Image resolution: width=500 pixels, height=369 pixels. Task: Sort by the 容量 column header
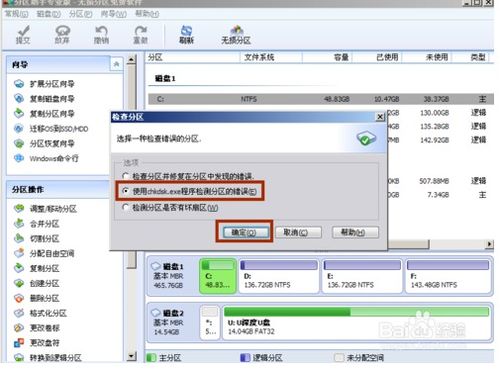click(x=327, y=57)
